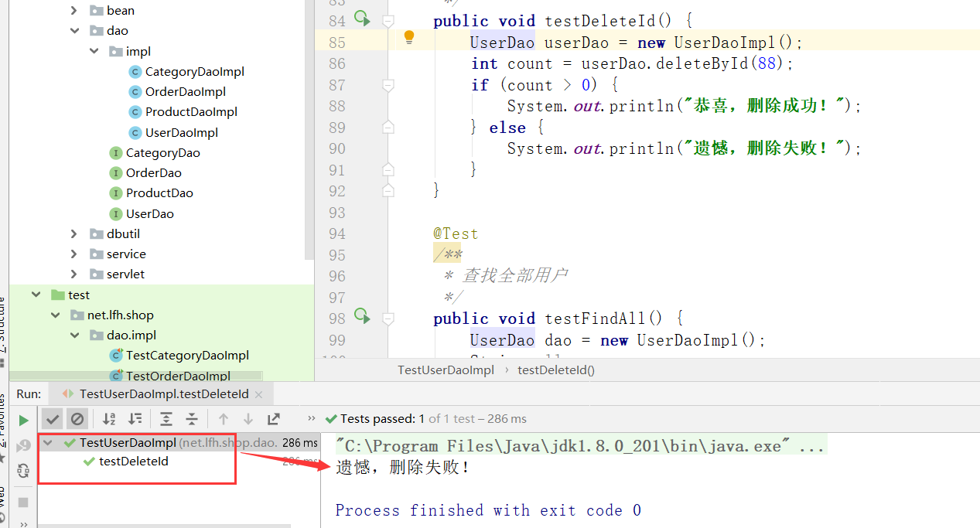Expand the bean package folder
This screenshot has height=528, width=980.
(x=74, y=11)
